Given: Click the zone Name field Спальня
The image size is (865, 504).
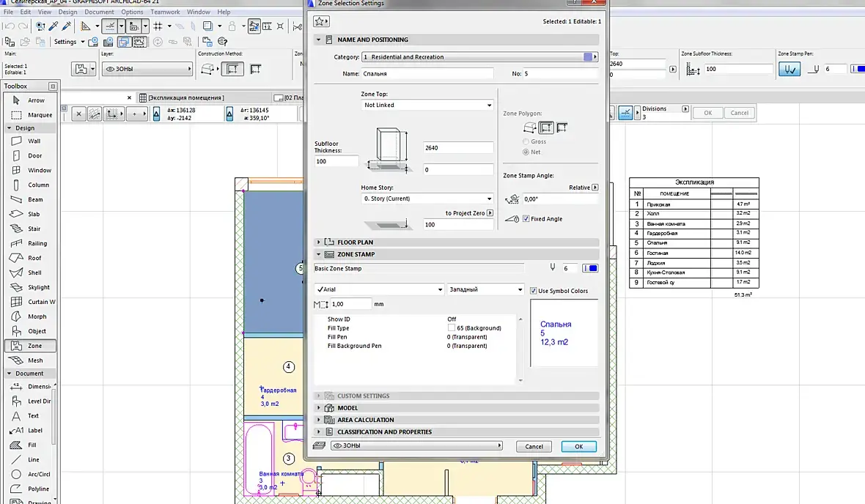Looking at the screenshot, I should pos(427,73).
